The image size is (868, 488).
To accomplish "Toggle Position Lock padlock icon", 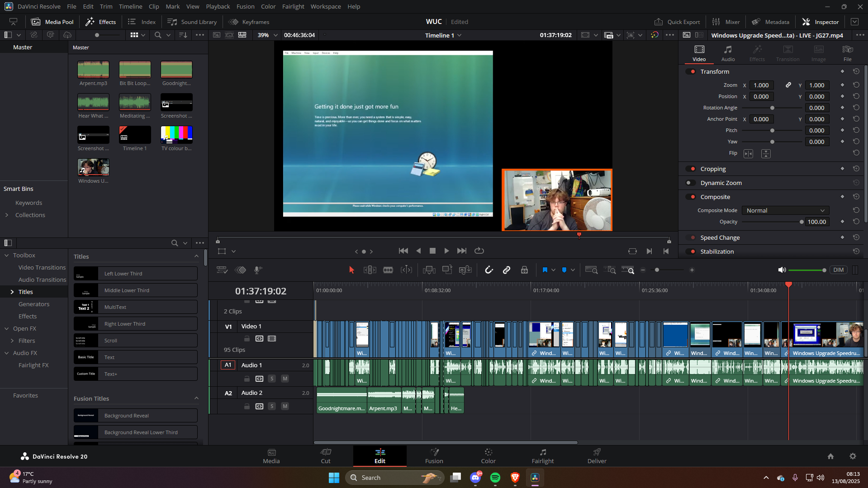I will point(524,270).
